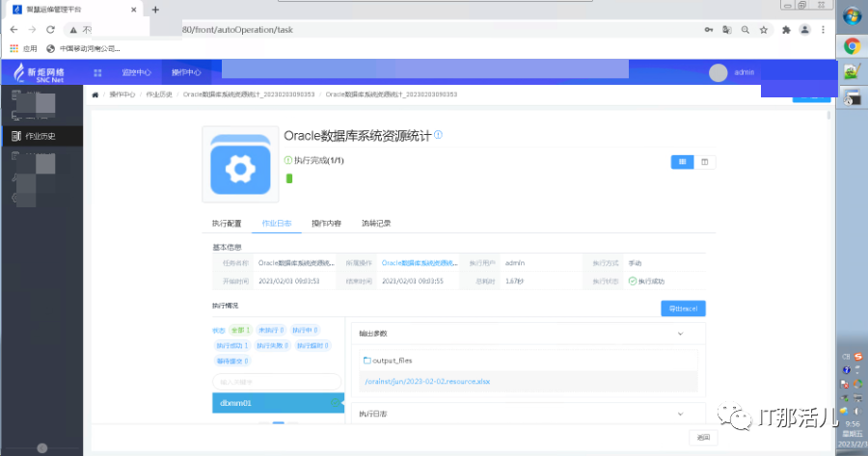Filter by the 等待提交 0 status tag
Image resolution: width=868 pixels, height=456 pixels.
tap(232, 361)
